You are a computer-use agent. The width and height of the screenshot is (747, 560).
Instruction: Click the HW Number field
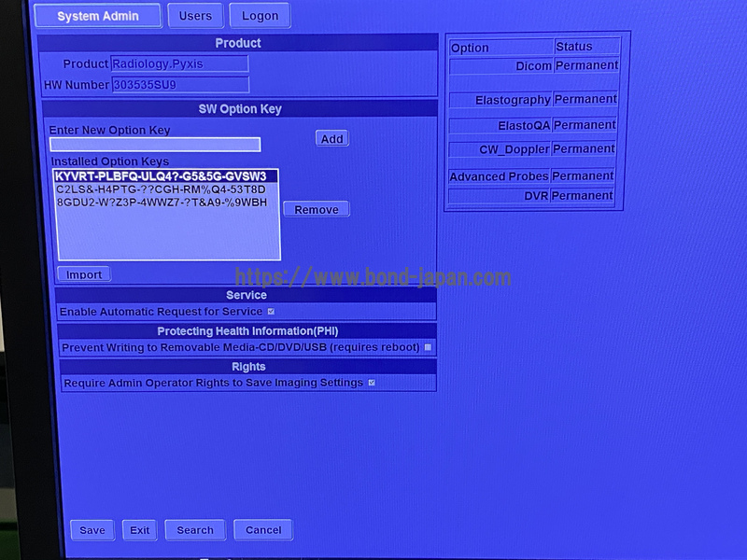[x=179, y=85]
